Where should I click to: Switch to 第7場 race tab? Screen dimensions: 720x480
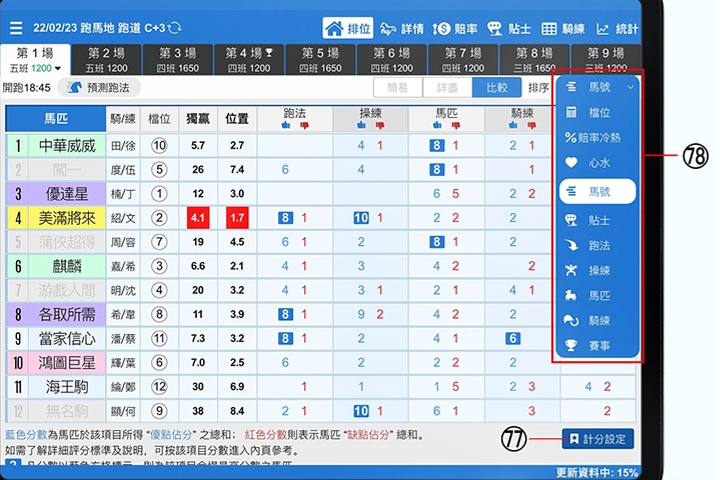coord(463,60)
